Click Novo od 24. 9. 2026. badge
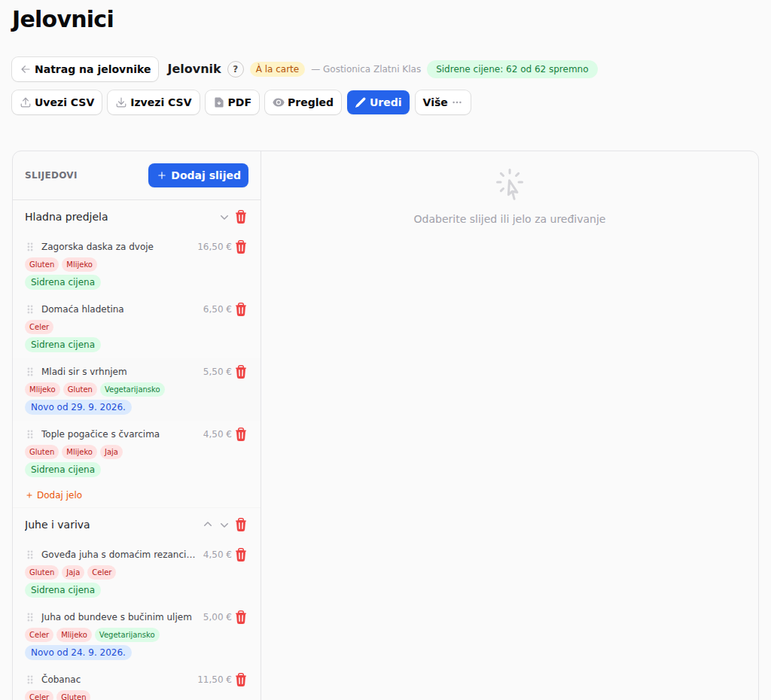771x700 pixels. (x=78, y=653)
